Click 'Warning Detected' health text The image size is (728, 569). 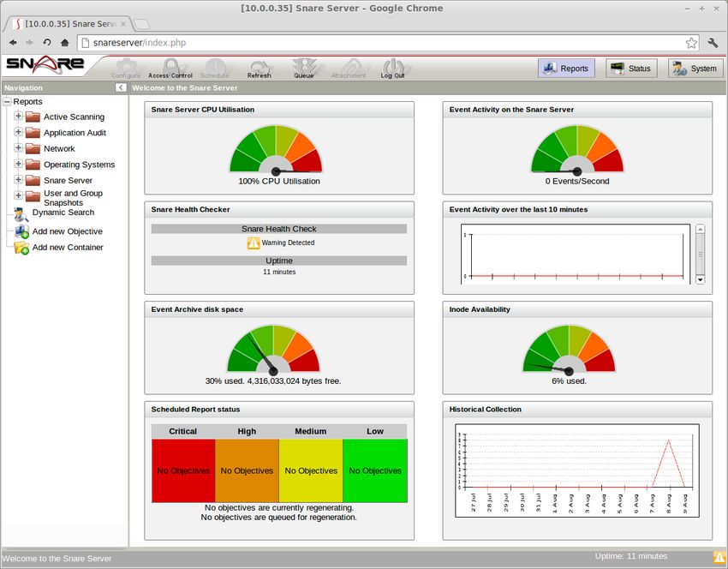(288, 243)
